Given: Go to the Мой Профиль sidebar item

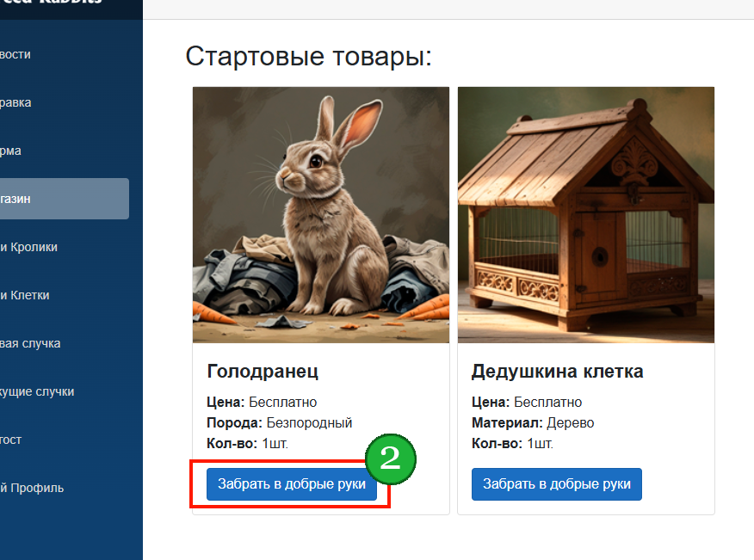Looking at the screenshot, I should coord(32,488).
